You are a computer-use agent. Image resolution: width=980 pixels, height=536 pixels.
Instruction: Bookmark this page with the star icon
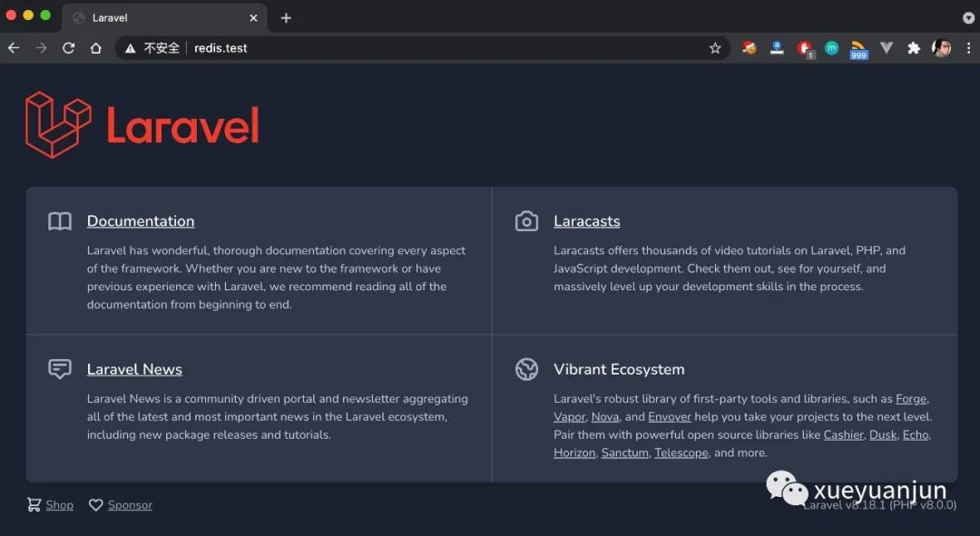coord(715,48)
